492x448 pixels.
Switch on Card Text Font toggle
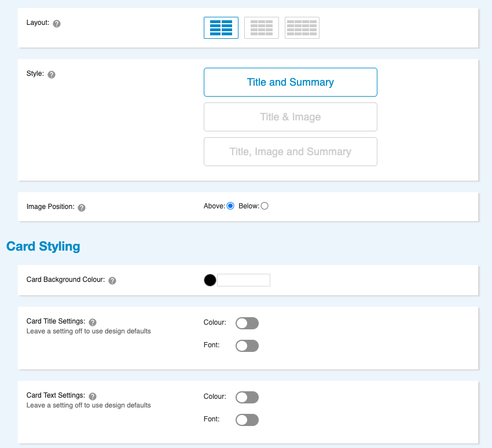pyautogui.click(x=247, y=420)
